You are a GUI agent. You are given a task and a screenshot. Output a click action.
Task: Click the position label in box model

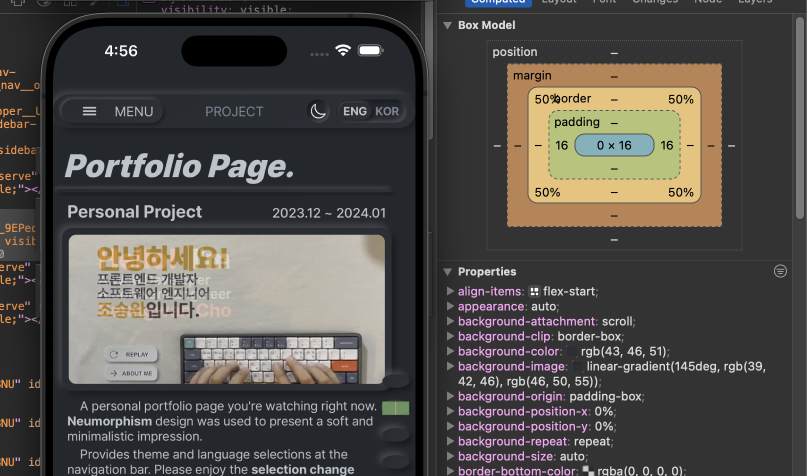click(x=514, y=52)
